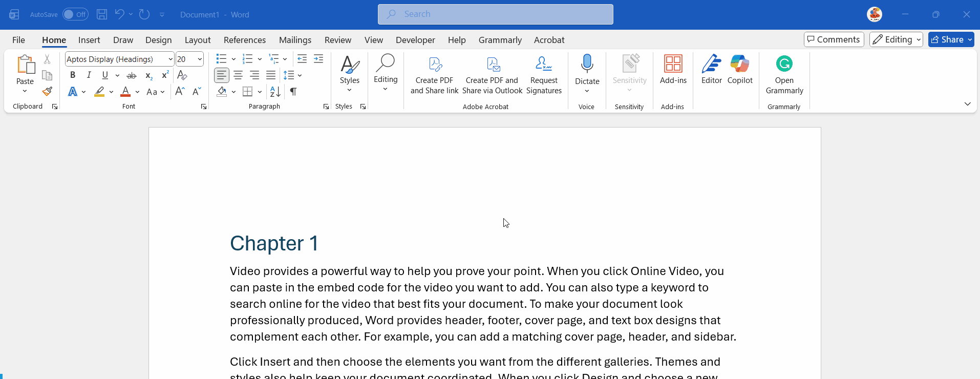The height and width of the screenshot is (379, 980).
Task: Center align the text
Action: [x=238, y=75]
